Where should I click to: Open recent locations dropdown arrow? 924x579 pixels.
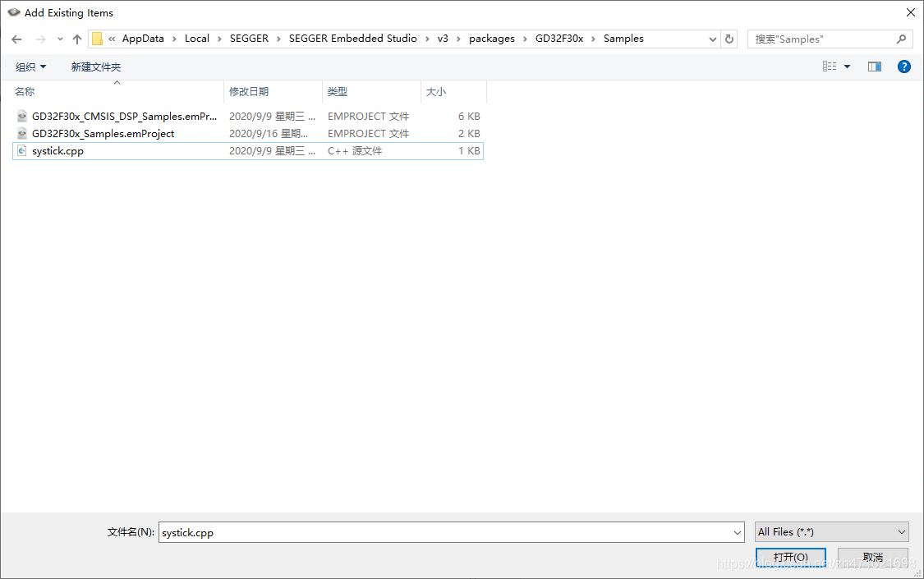(60, 39)
